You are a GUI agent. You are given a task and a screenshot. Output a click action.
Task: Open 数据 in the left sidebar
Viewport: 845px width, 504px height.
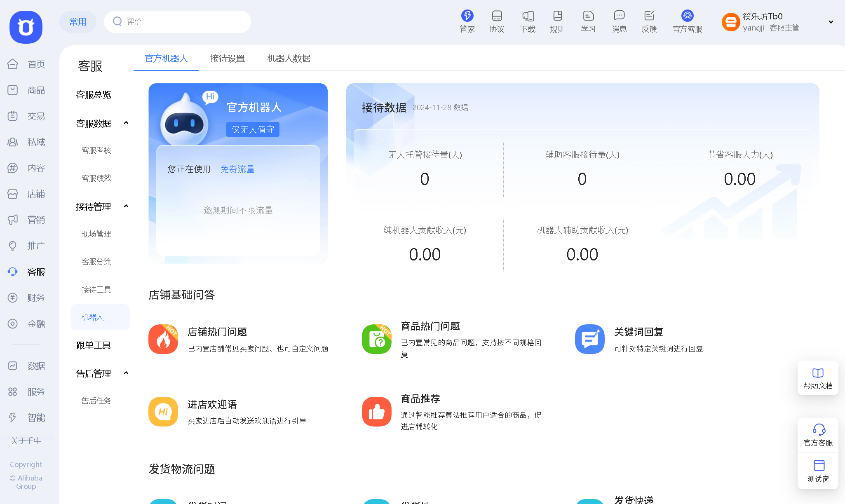click(26, 366)
